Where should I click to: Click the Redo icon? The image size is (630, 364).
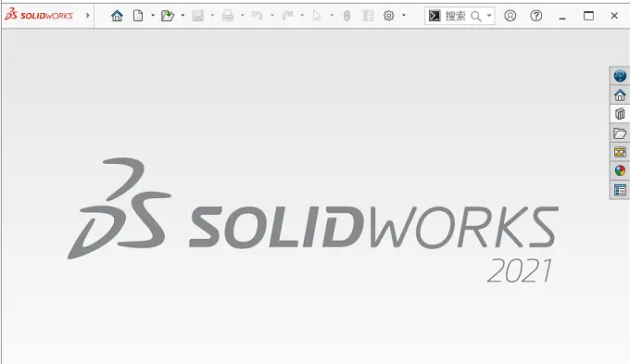[x=287, y=16]
